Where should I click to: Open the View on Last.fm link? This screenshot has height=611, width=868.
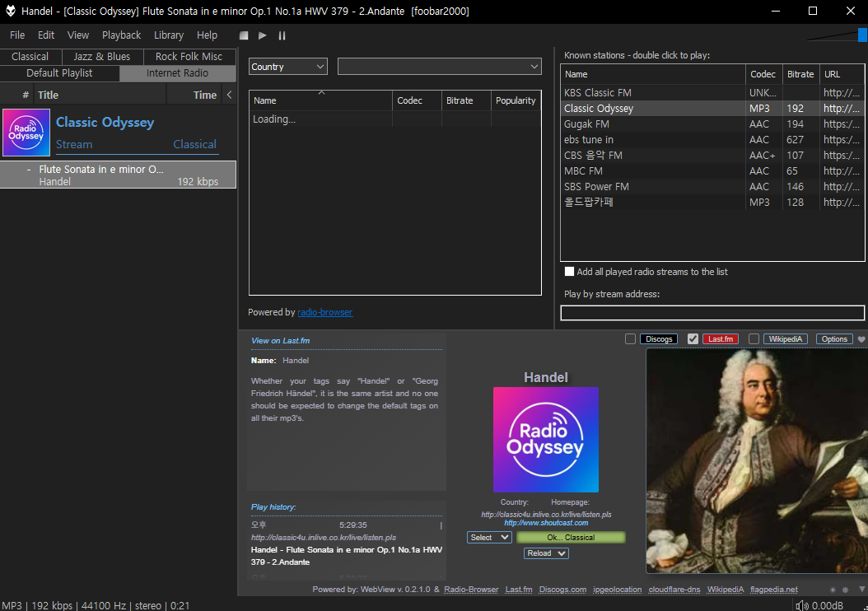[280, 341]
